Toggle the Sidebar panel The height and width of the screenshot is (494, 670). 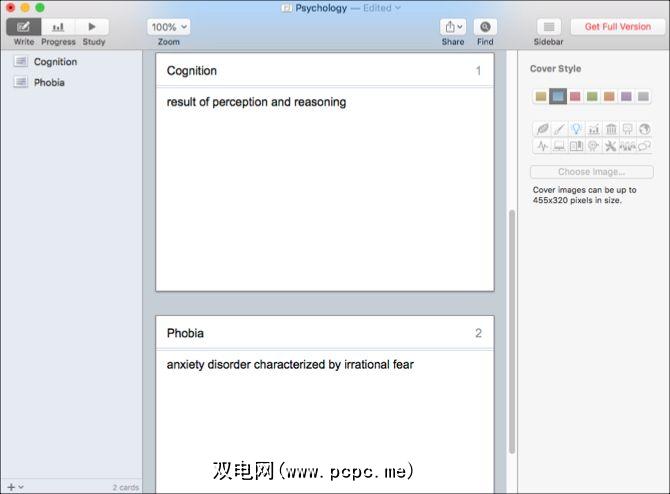[549, 27]
